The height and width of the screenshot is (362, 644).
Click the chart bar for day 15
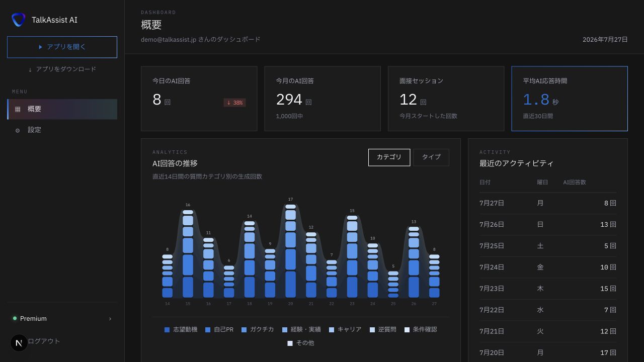[x=188, y=254]
